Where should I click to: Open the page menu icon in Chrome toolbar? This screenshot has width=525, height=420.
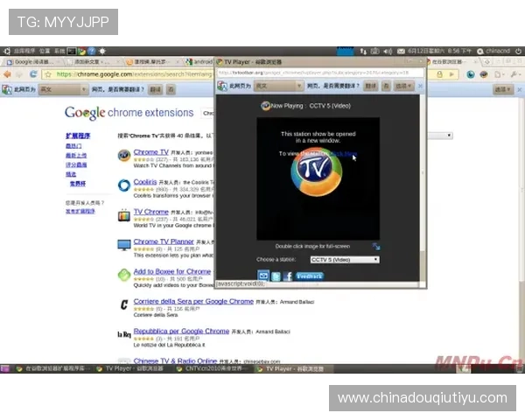tap(499, 74)
